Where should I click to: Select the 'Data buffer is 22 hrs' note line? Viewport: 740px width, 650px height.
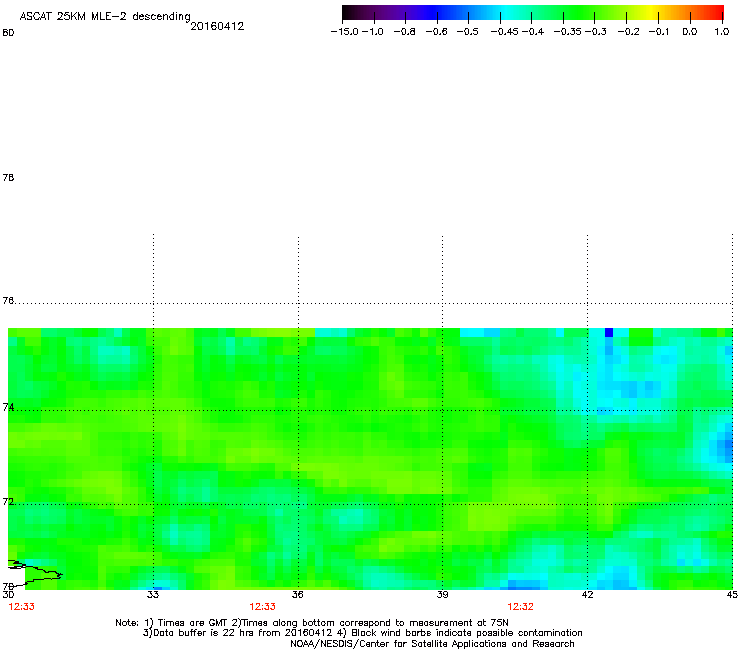(362, 633)
